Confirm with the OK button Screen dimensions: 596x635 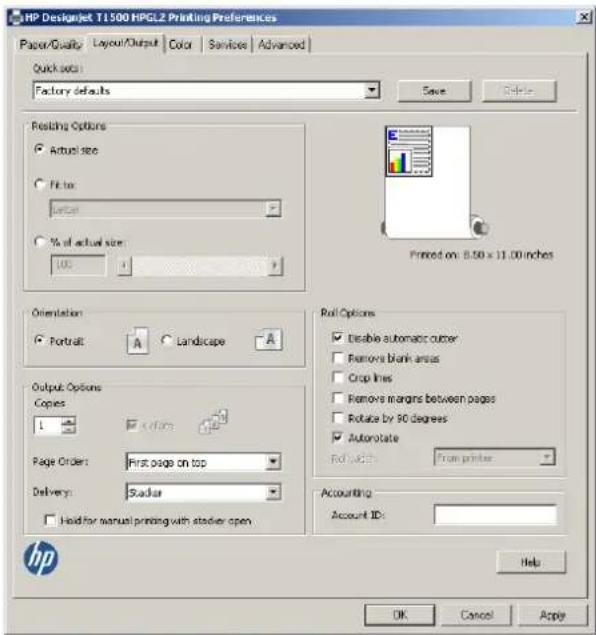point(400,615)
